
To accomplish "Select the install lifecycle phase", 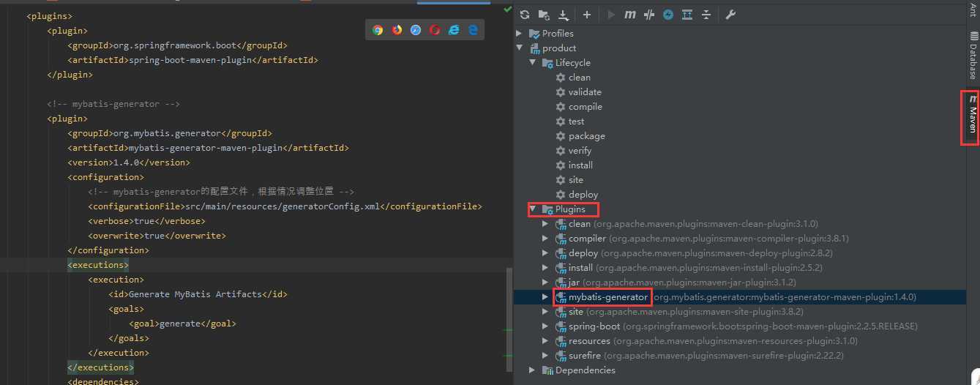I will pyautogui.click(x=580, y=165).
